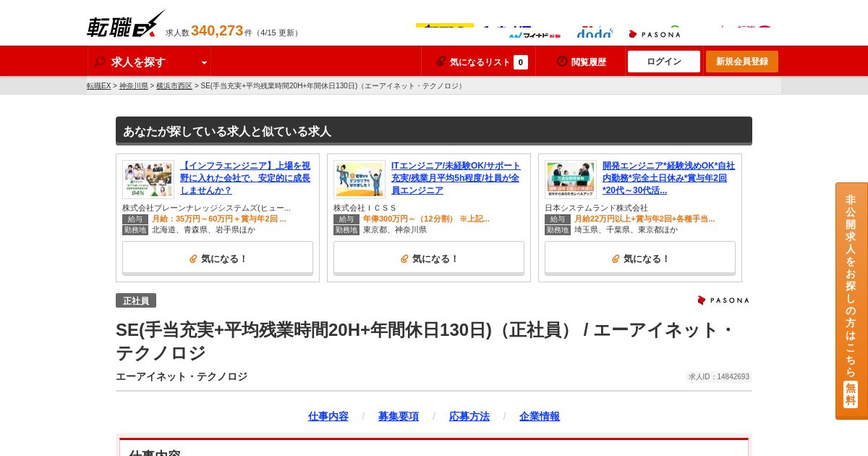The width and height of the screenshot is (868, 456).
Task: Click the PASONA logo in header
Action: pyautogui.click(x=655, y=34)
